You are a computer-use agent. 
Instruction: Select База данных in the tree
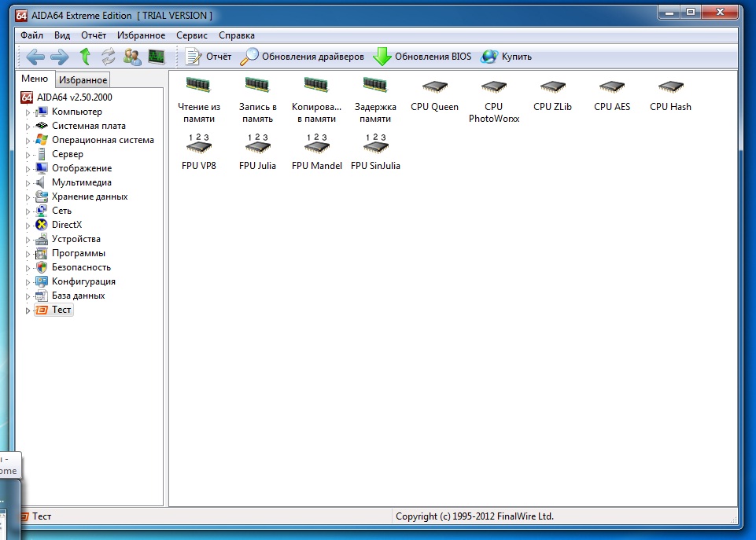click(x=78, y=296)
